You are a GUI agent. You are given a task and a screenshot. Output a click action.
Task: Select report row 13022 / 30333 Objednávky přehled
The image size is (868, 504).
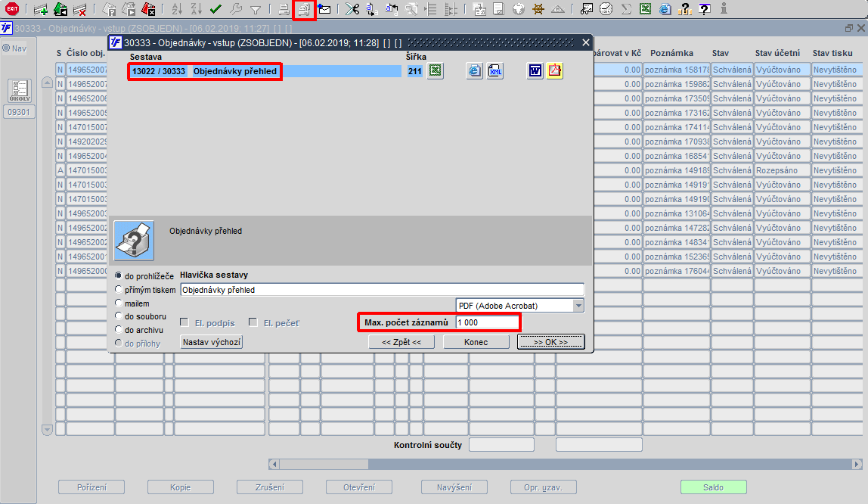[265, 71]
